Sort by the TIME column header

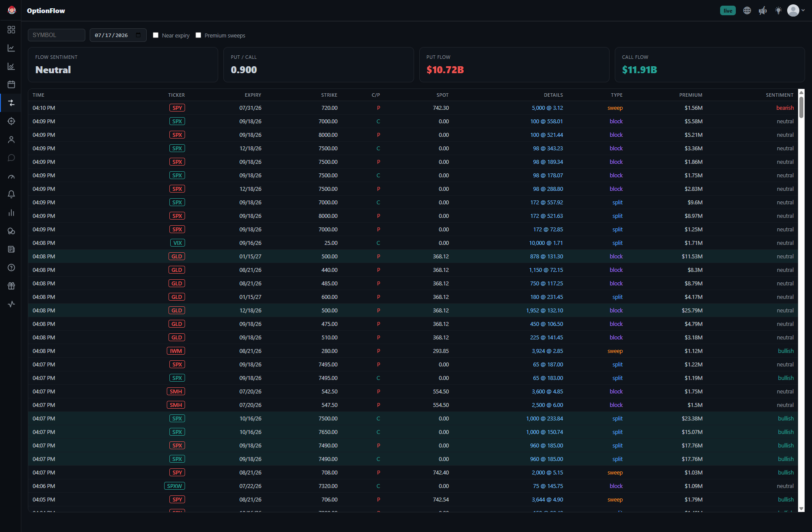pyautogui.click(x=38, y=95)
